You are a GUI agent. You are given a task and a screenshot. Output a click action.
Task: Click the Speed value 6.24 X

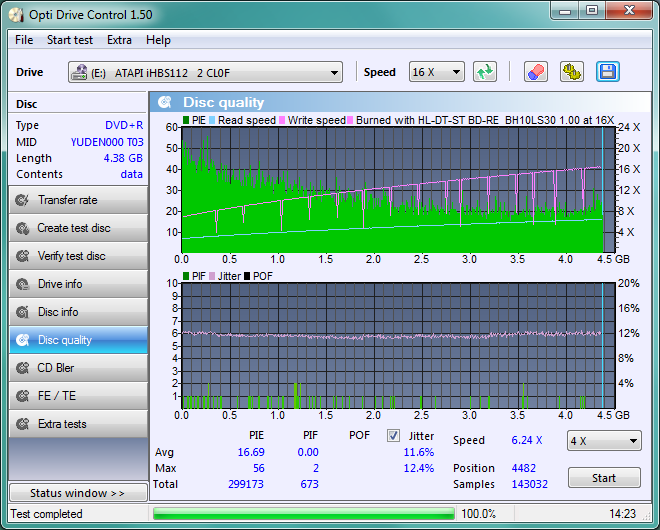pos(527,440)
